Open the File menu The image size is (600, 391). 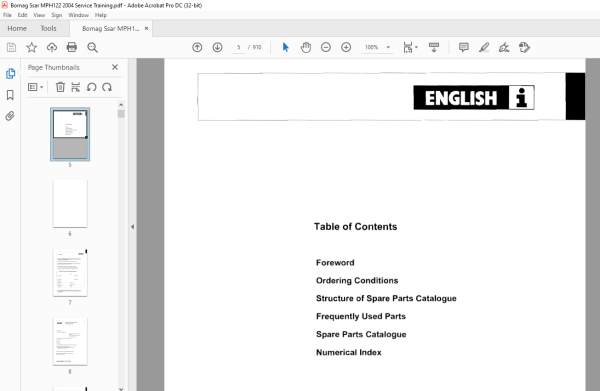pyautogui.click(x=7, y=15)
